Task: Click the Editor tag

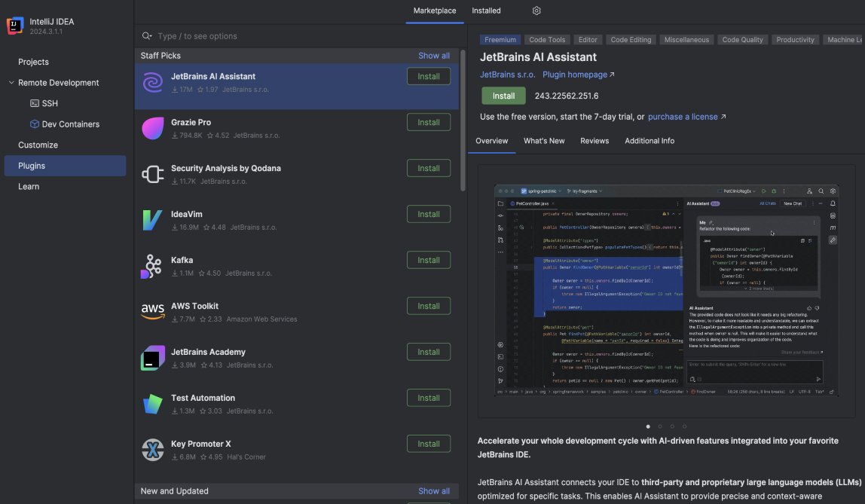Action: (x=588, y=40)
